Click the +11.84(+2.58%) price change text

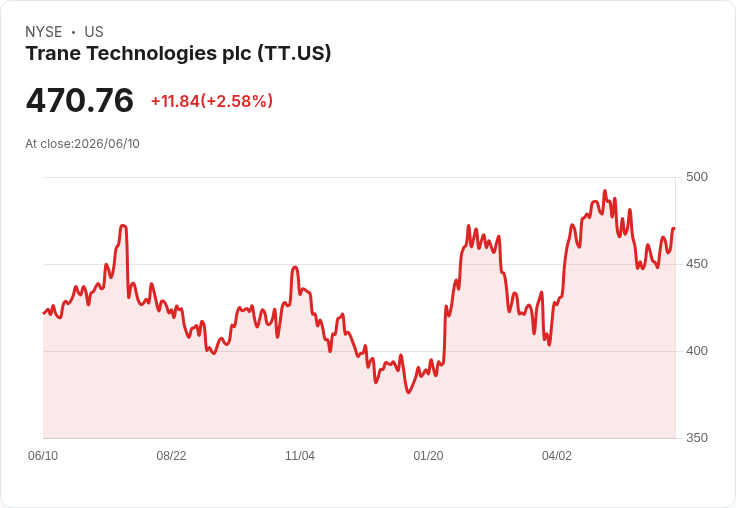coord(212,101)
